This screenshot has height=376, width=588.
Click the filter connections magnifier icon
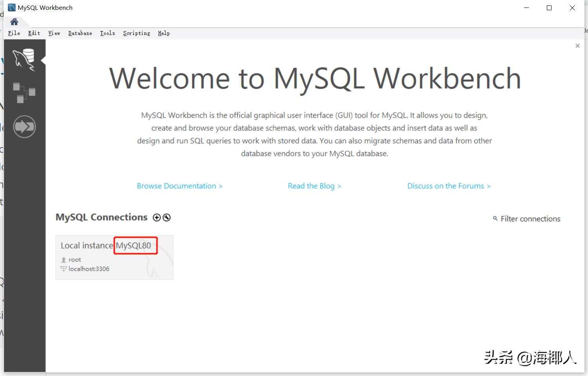(x=495, y=219)
